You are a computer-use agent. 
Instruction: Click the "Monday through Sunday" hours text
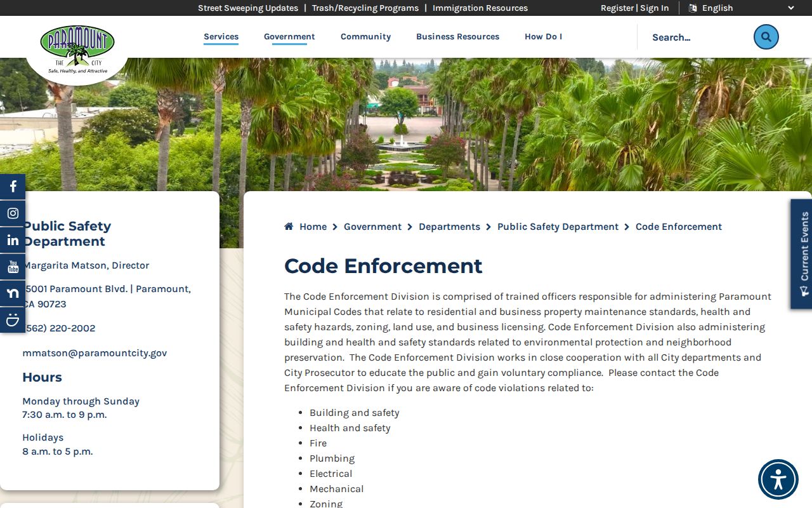(x=81, y=401)
